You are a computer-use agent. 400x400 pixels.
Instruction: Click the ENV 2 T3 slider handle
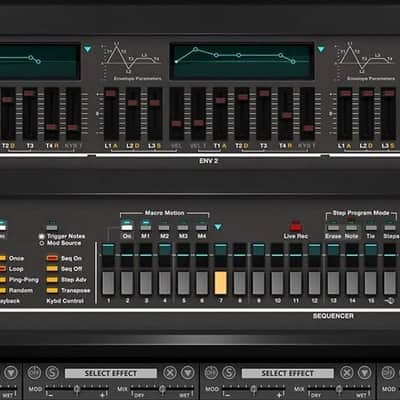264,93
